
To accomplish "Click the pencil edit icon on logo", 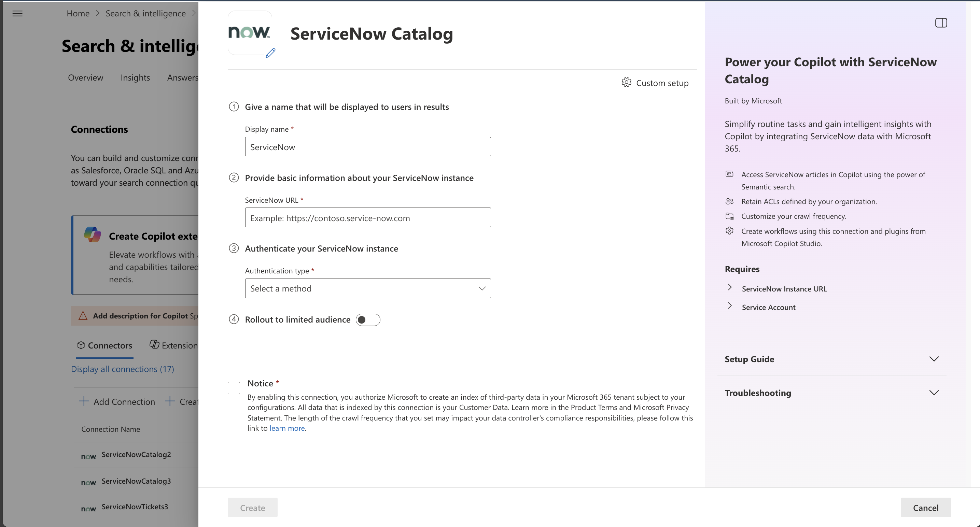I will coord(270,53).
